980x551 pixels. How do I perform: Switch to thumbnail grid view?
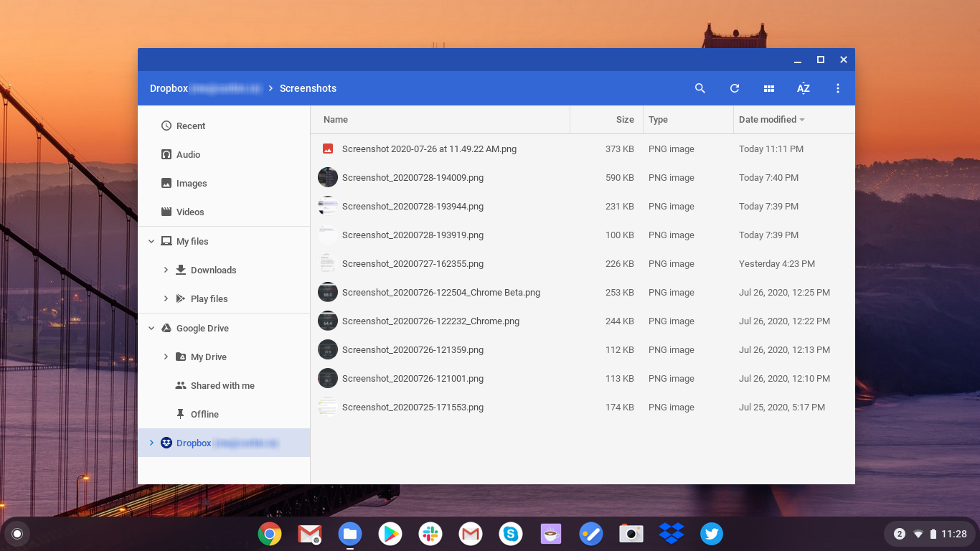pyautogui.click(x=768, y=88)
